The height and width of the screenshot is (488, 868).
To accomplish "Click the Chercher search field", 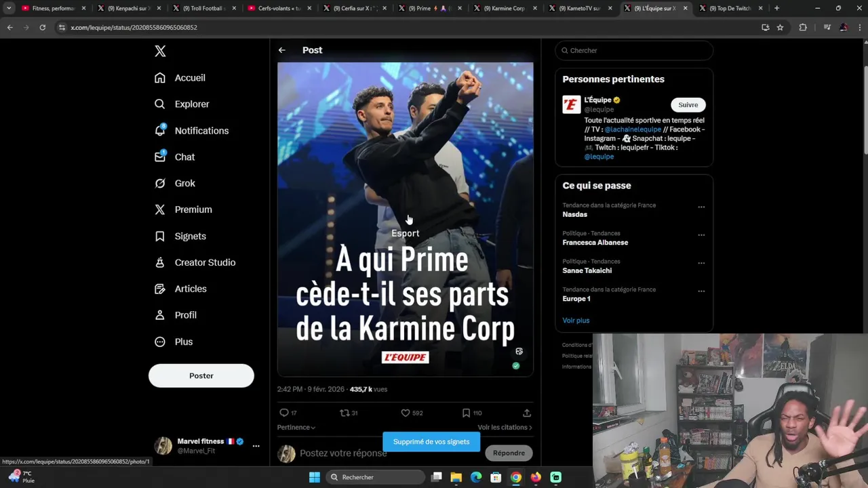I will [634, 50].
